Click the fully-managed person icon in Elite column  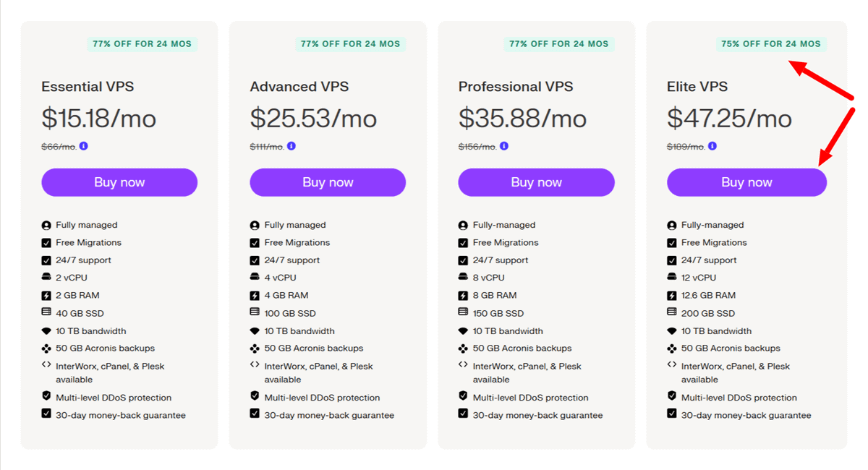pos(671,225)
